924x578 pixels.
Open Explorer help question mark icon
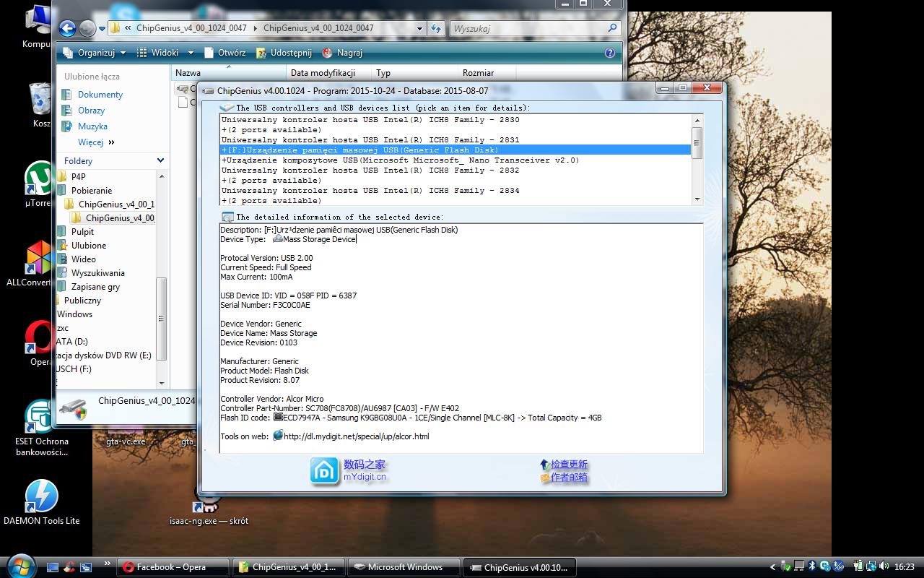pos(610,53)
